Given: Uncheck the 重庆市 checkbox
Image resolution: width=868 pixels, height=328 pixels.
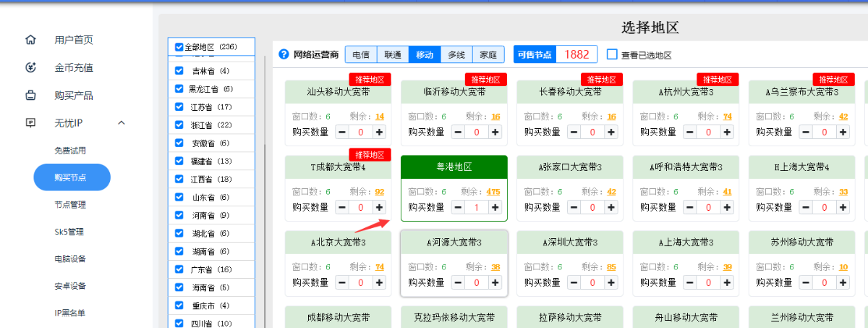Looking at the screenshot, I should [x=179, y=306].
